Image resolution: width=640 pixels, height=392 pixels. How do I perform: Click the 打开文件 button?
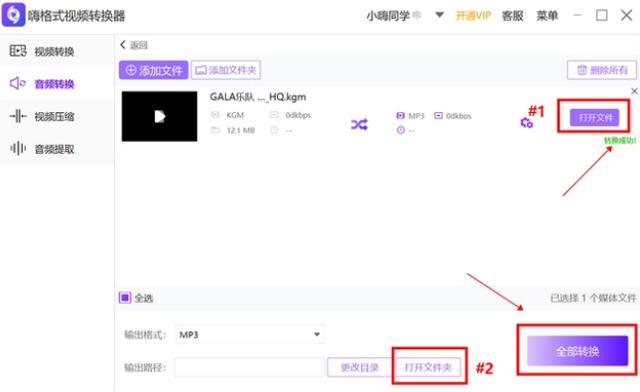tap(594, 118)
